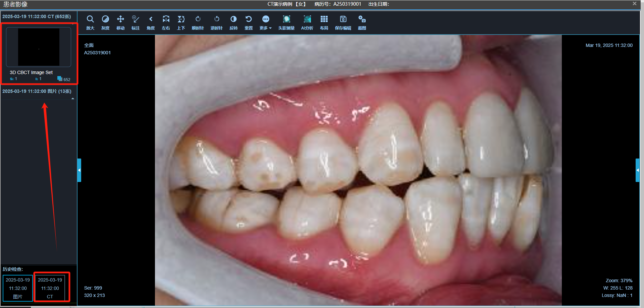The height and width of the screenshot is (308, 644).
Task: Flip the image horizontally with 左右
Action: pos(166,22)
